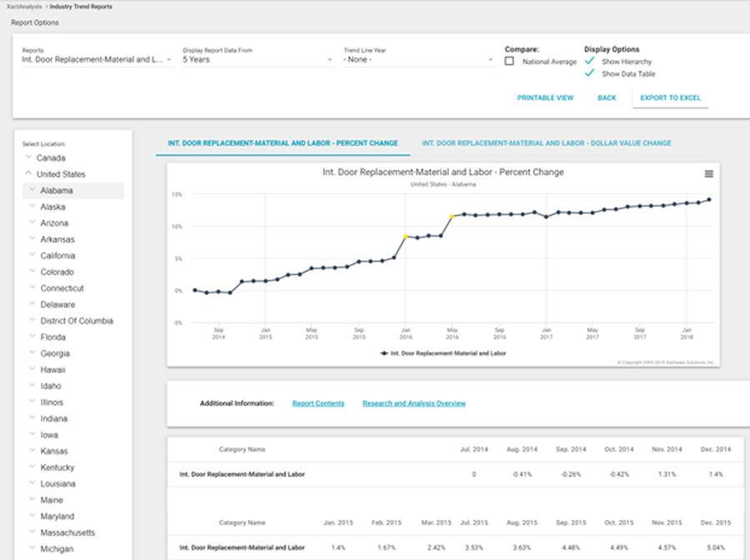Select the Percent Change tab
The height and width of the screenshot is (560, 750).
tap(282, 143)
